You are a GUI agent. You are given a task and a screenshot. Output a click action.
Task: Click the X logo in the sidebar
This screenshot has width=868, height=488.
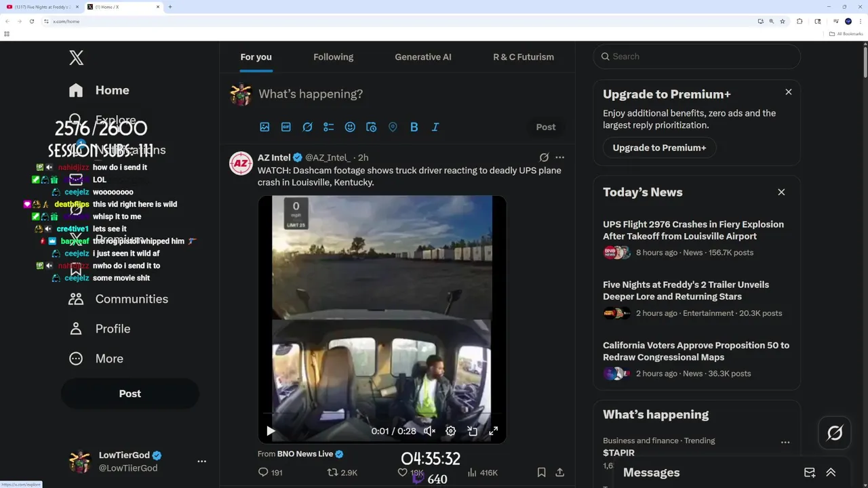point(77,58)
